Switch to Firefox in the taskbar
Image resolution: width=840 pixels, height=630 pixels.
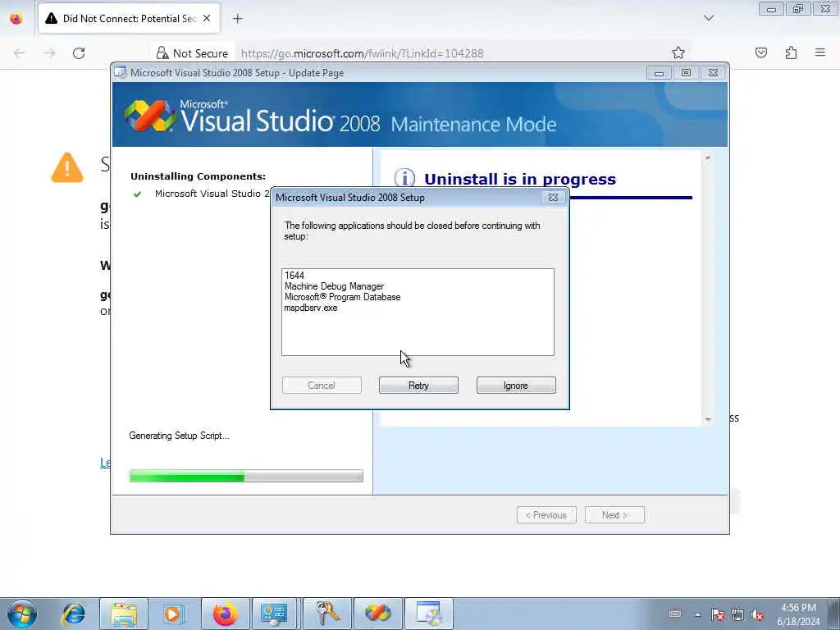click(225, 614)
